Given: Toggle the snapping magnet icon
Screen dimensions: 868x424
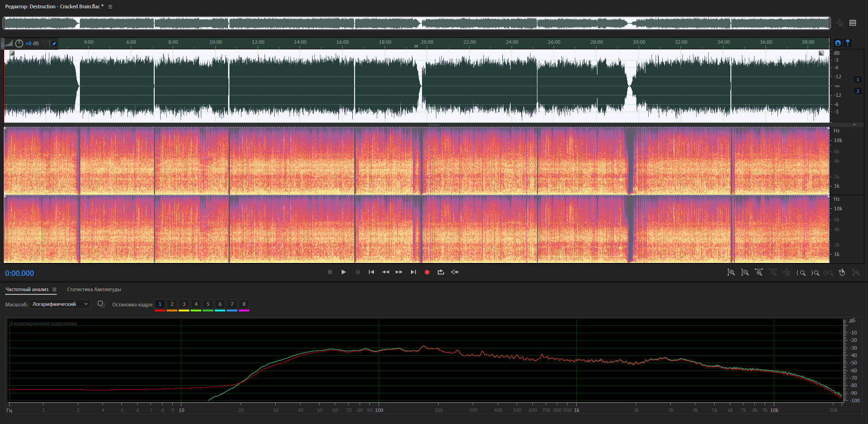Looking at the screenshot, I should coord(838,43).
